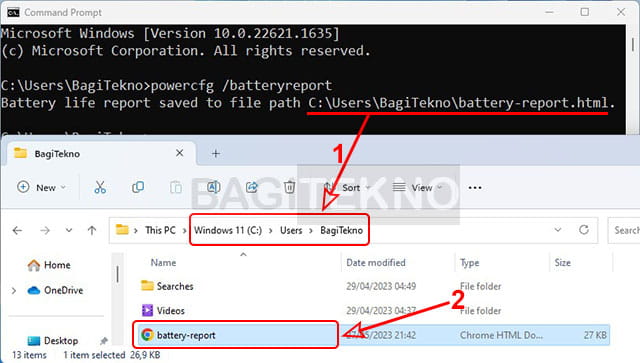Click the Share icon in the Explorer toolbar
Screen dimensions: 640x363
pyautogui.click(x=251, y=187)
